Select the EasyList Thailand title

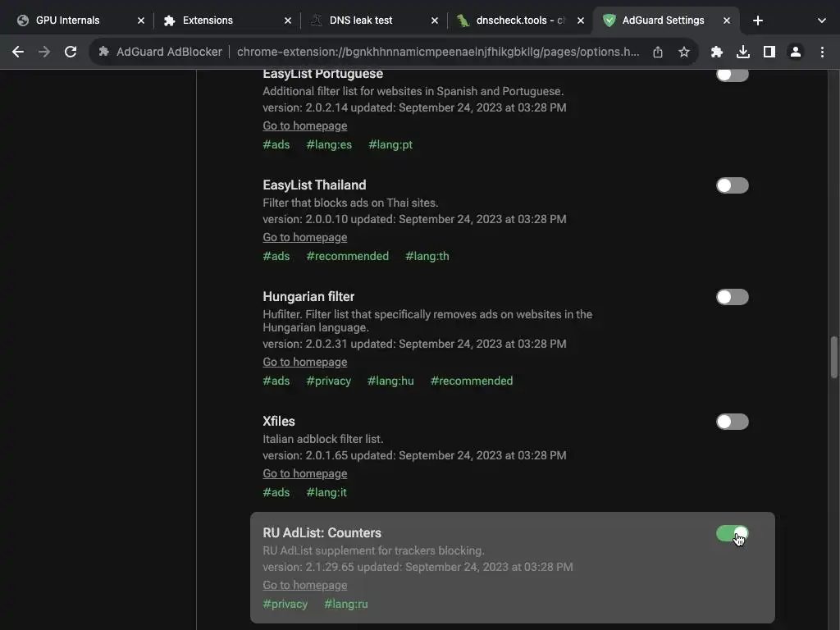[x=314, y=185]
